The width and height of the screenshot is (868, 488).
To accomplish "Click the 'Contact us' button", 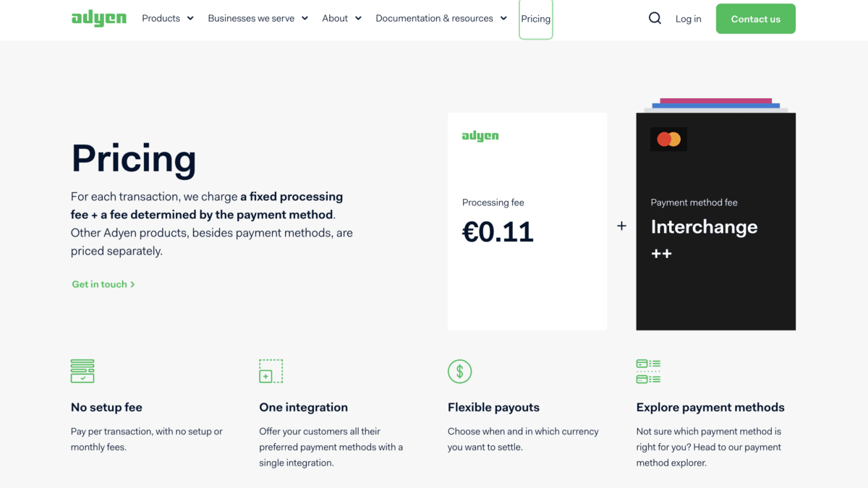I will pyautogui.click(x=755, y=18).
